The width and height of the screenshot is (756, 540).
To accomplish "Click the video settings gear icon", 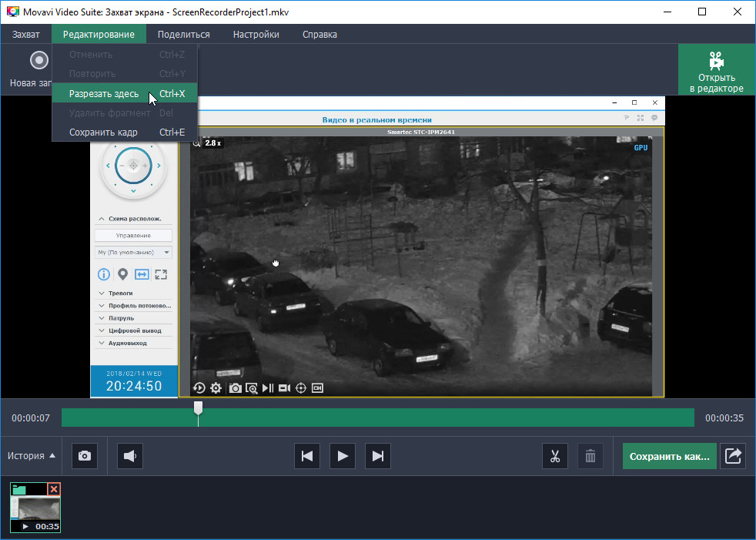I will point(216,388).
